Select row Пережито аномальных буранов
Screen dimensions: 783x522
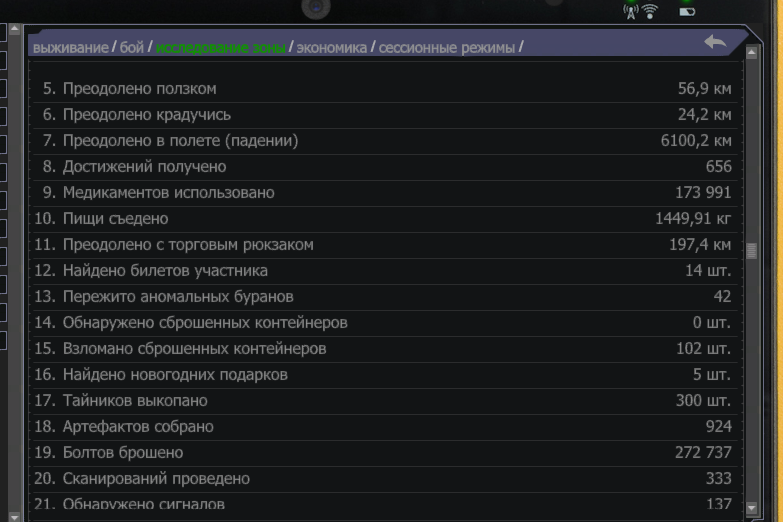(385, 297)
